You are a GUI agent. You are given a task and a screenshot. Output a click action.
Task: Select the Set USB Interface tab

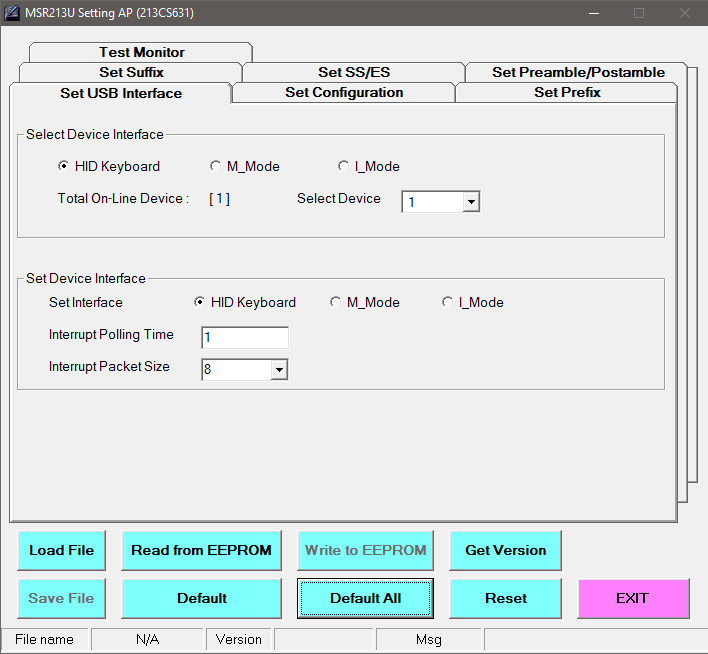pyautogui.click(x=121, y=93)
